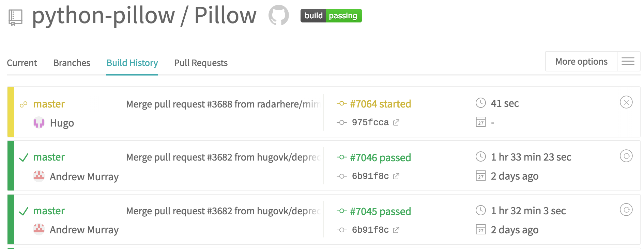Image resolution: width=644 pixels, height=249 pixels.
Task: Click the clock icon showing 41 sec
Action: 480,102
